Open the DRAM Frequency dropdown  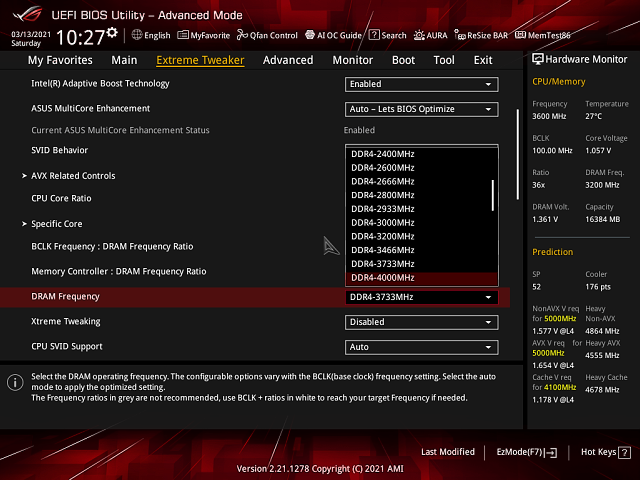click(421, 297)
